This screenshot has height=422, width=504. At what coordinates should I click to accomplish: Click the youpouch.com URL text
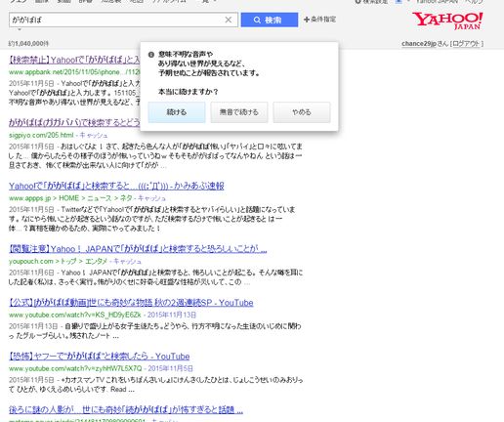(x=31, y=261)
